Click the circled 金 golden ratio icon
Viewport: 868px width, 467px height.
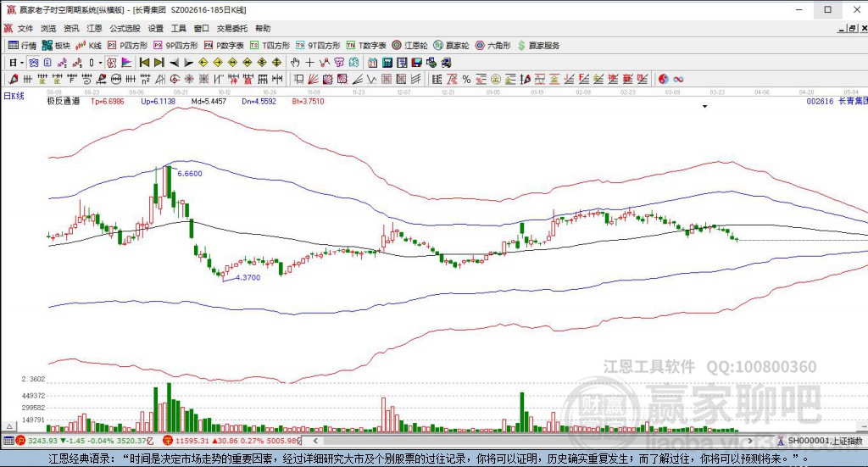pos(495,79)
